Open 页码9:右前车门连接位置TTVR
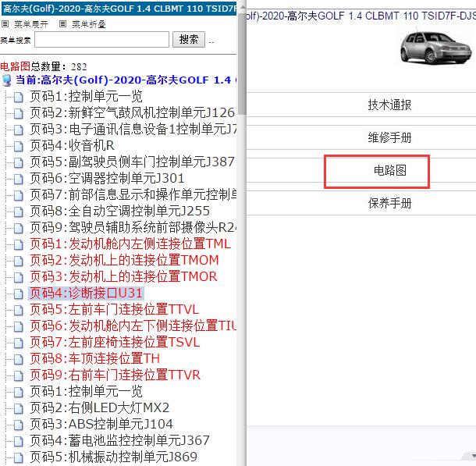476x466 pixels. coord(115,375)
